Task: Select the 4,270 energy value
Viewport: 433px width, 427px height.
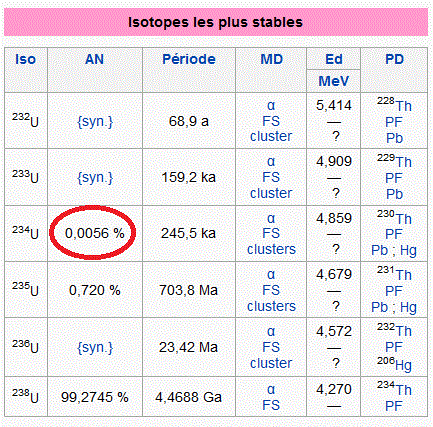Action: [x=334, y=389]
